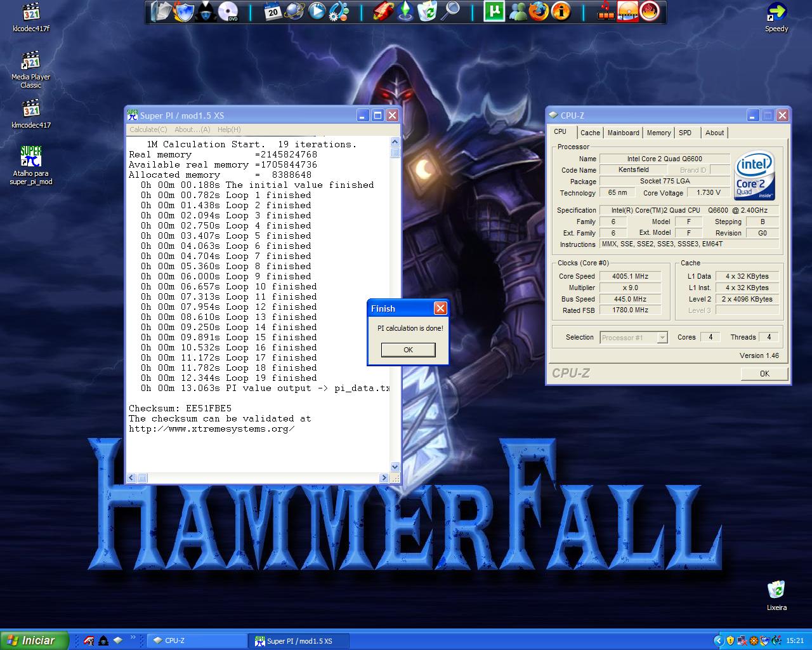The width and height of the screenshot is (812, 650).
Task: Open the DVD disc icon in dock
Action: pos(228,11)
